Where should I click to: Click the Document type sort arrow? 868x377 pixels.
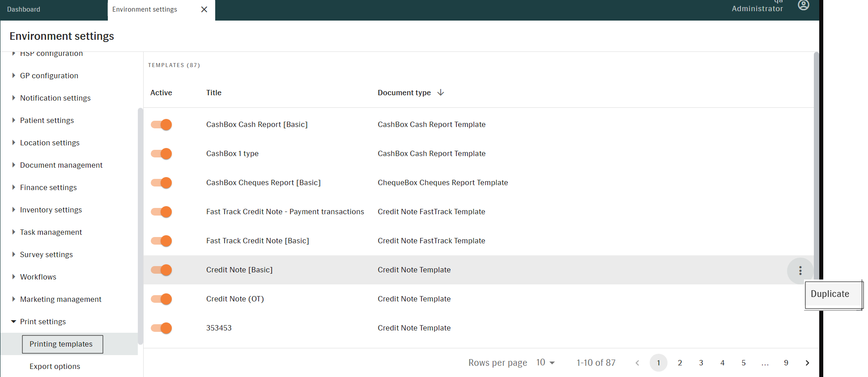click(441, 93)
